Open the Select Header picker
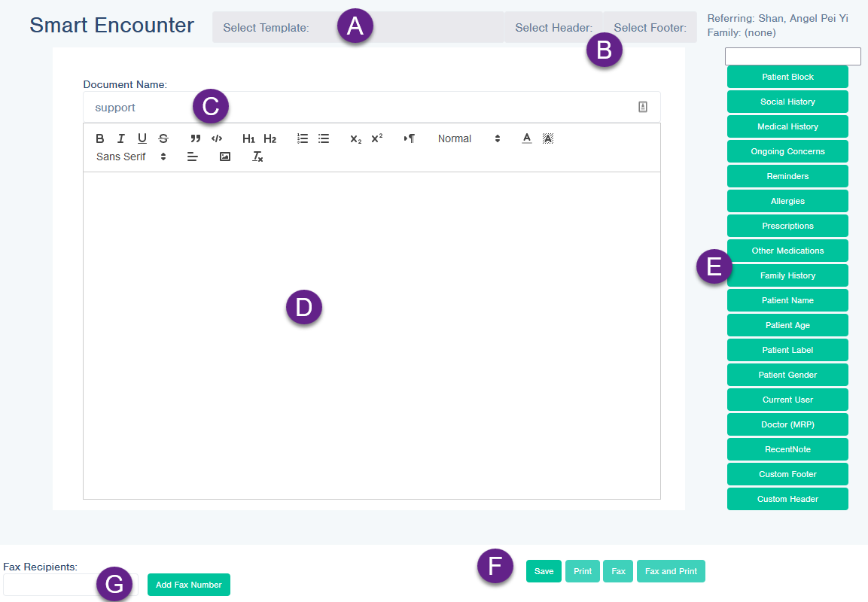 pos(553,27)
